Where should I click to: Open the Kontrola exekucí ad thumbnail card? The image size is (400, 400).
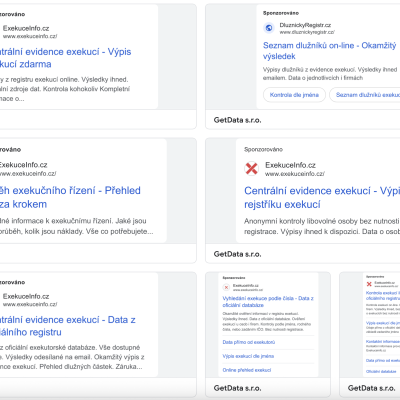coord(370,335)
